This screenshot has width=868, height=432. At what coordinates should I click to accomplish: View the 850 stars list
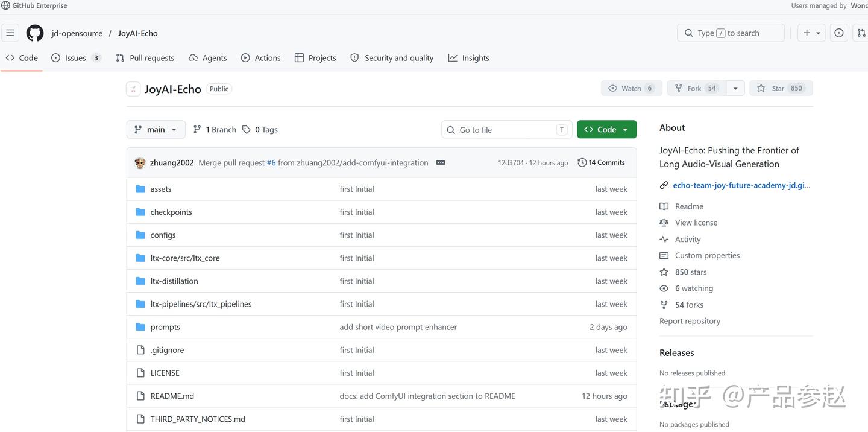[690, 272]
